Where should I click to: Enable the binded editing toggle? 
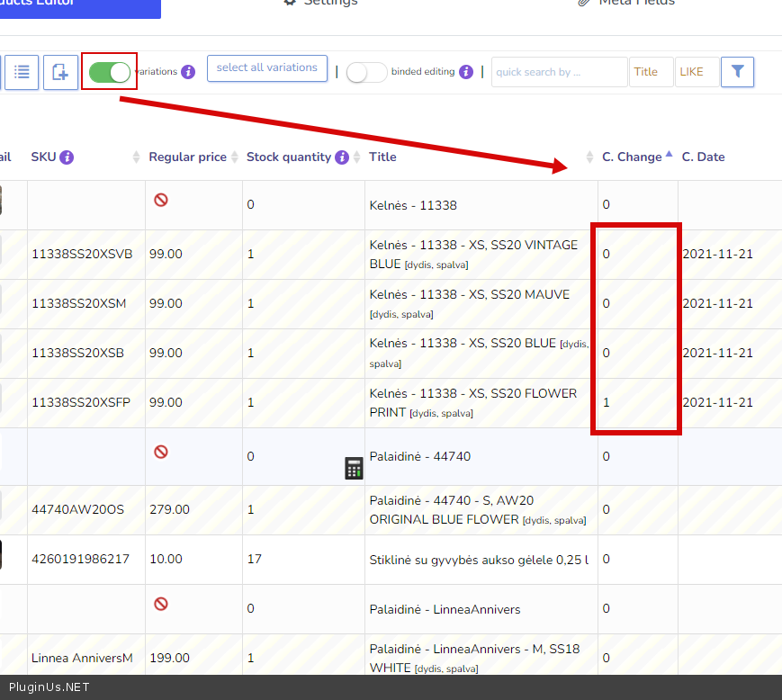[366, 72]
